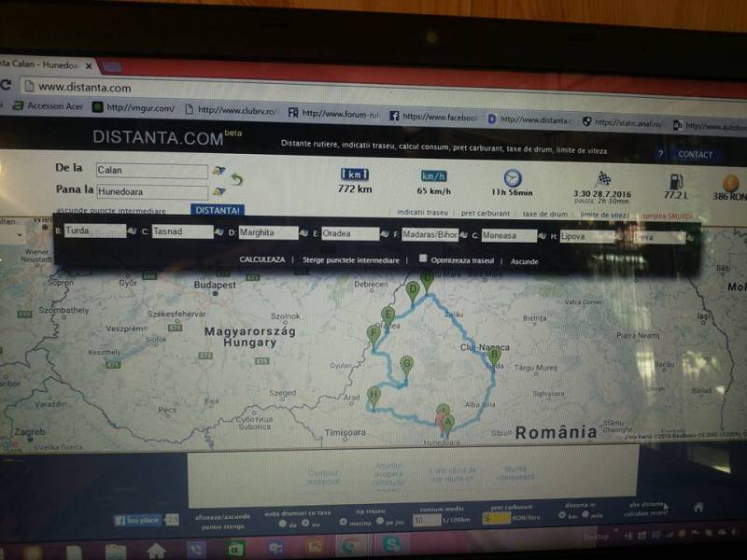The image size is (747, 560).
Task: Click the swap origin and destination arrow
Action: pyautogui.click(x=237, y=178)
